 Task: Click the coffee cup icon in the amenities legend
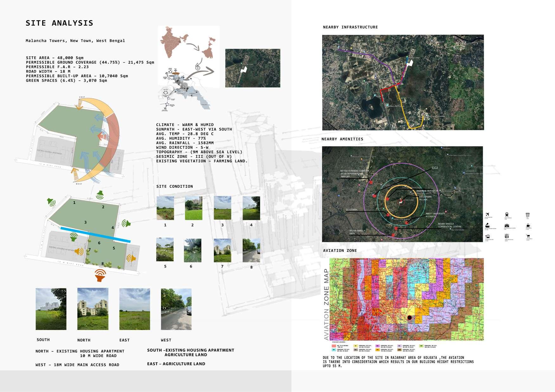(x=528, y=225)
